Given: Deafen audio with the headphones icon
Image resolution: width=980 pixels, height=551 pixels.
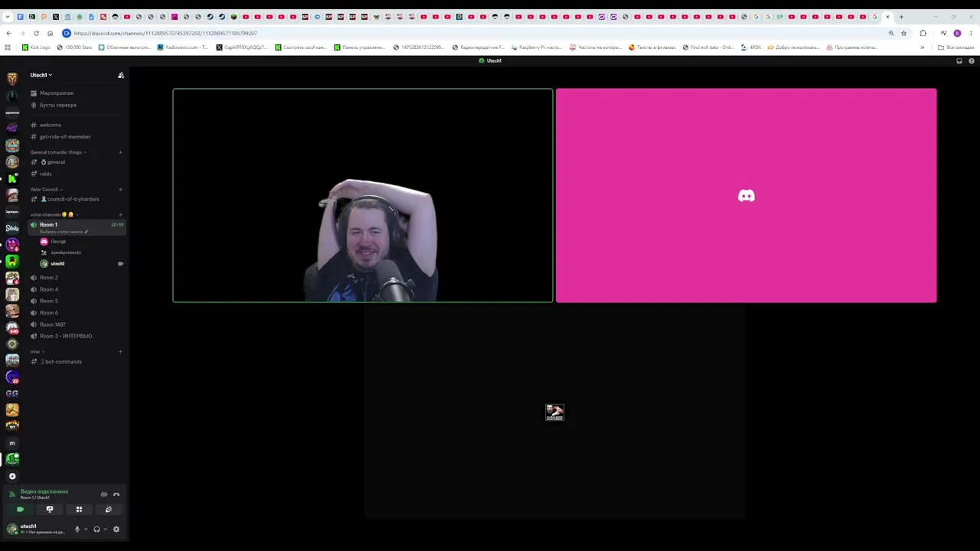Looking at the screenshot, I should (96, 530).
